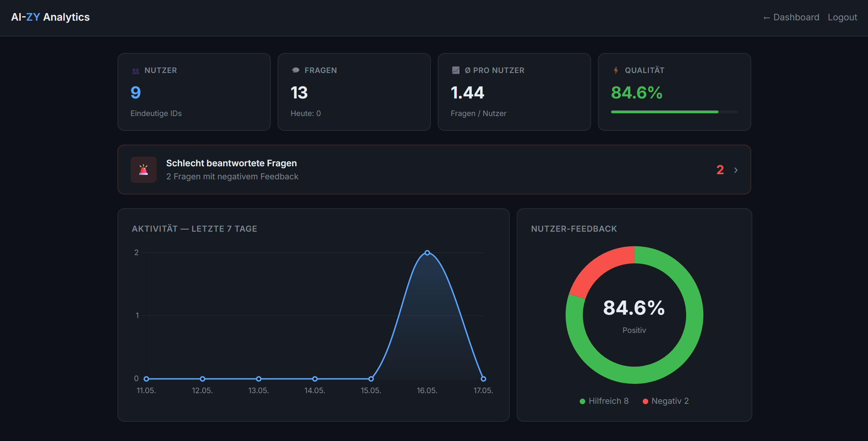Click the 2 Fragen mit negativem Feedback subtitle
This screenshot has height=441, width=868.
(x=232, y=177)
